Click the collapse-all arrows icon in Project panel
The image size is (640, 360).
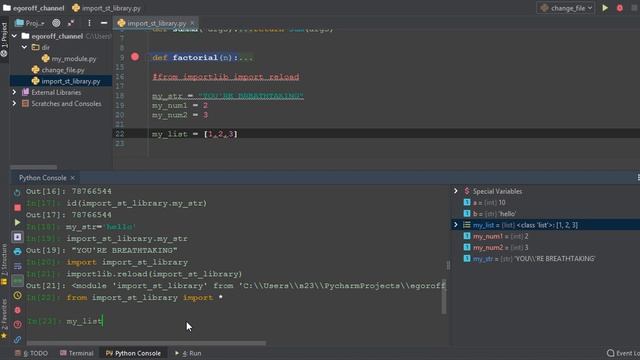(x=71, y=23)
